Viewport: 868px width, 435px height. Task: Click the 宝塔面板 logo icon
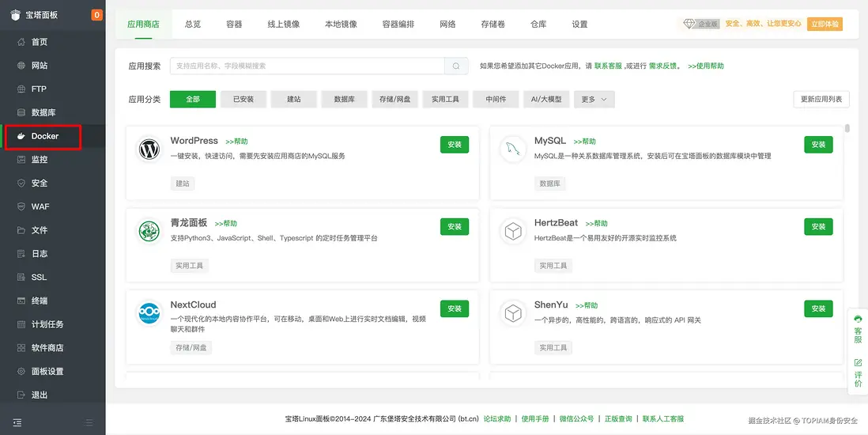click(x=16, y=15)
